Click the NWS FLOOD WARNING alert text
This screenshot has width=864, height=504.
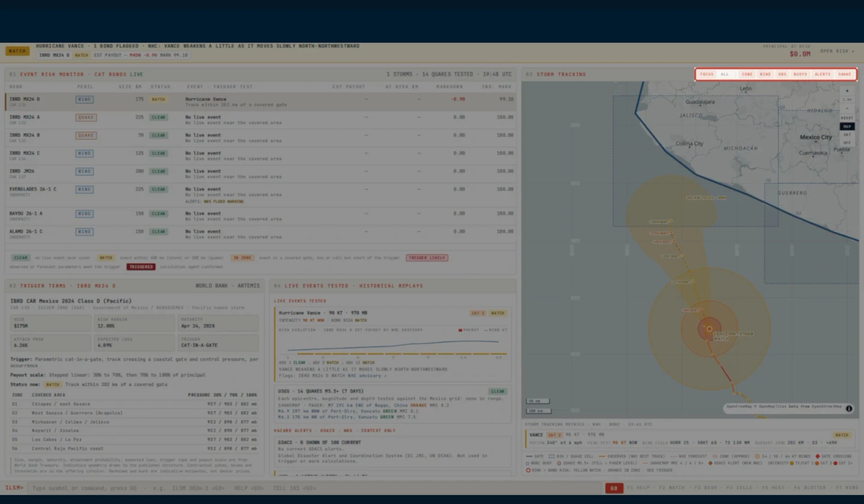tap(224, 202)
